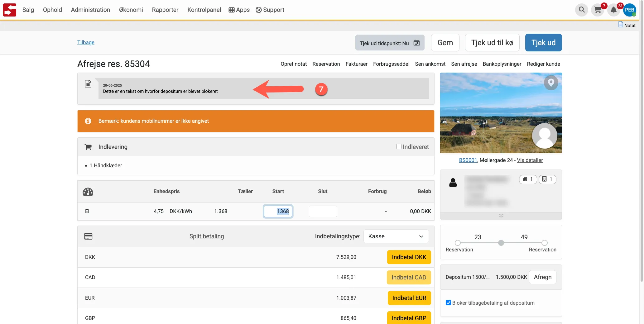Click the Tilbage link
Image resolution: width=644 pixels, height=324 pixels.
click(x=86, y=42)
